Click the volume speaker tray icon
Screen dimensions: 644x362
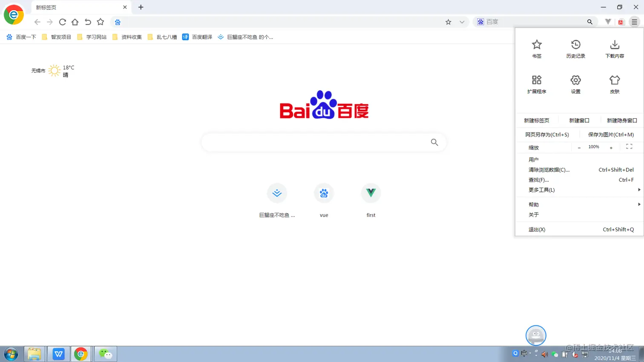(x=544, y=354)
